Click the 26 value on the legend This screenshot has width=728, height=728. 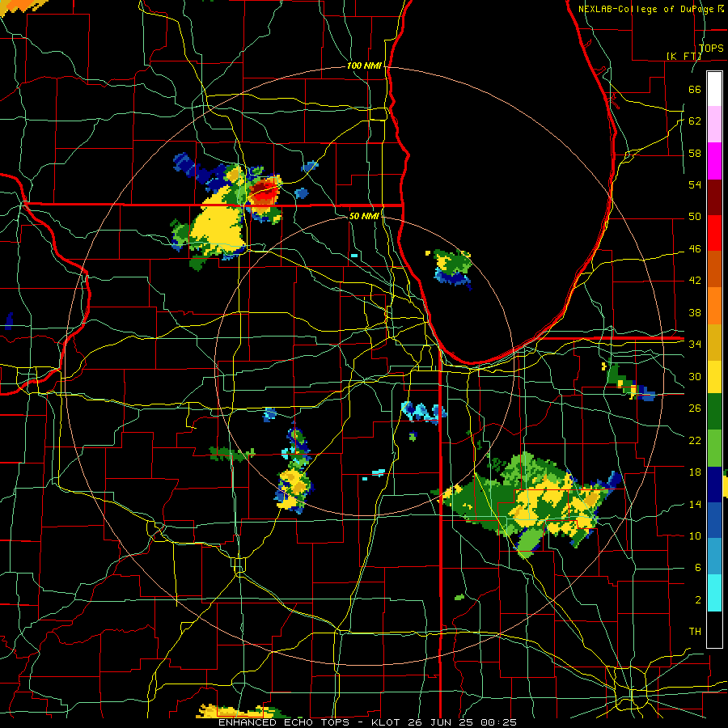[695, 408]
